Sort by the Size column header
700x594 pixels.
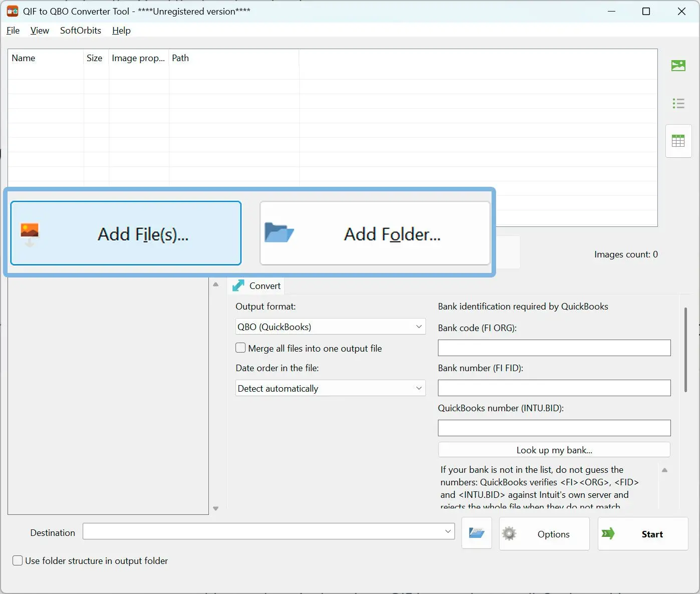pyautogui.click(x=96, y=58)
